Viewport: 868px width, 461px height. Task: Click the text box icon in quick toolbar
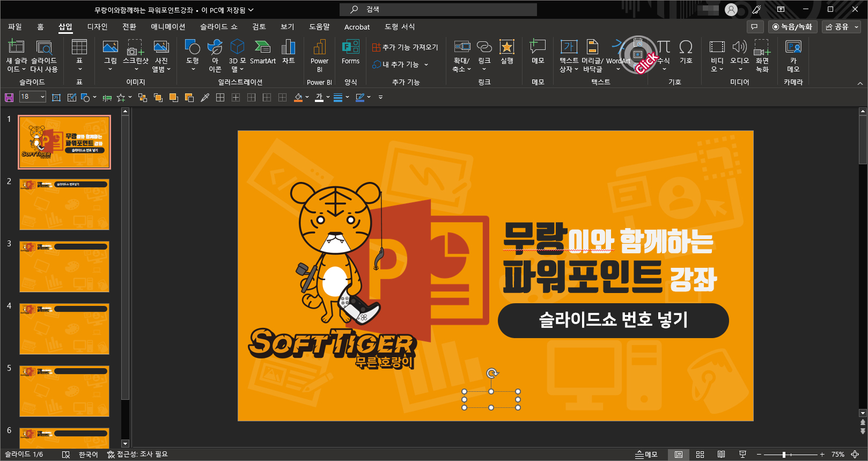[56, 97]
